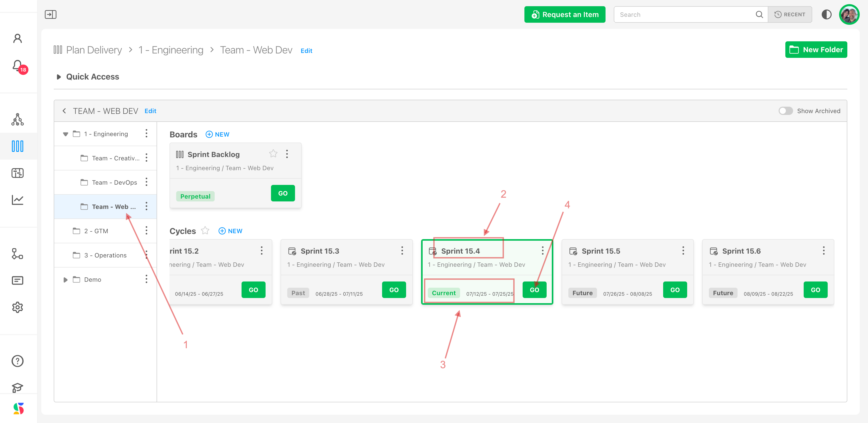Image resolution: width=868 pixels, height=423 pixels.
Task: Collapse the 1 - Engineering folder
Action: pyautogui.click(x=65, y=134)
